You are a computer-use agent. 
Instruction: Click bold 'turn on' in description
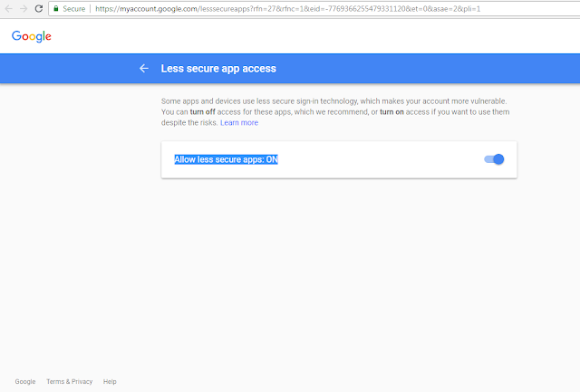click(x=391, y=112)
